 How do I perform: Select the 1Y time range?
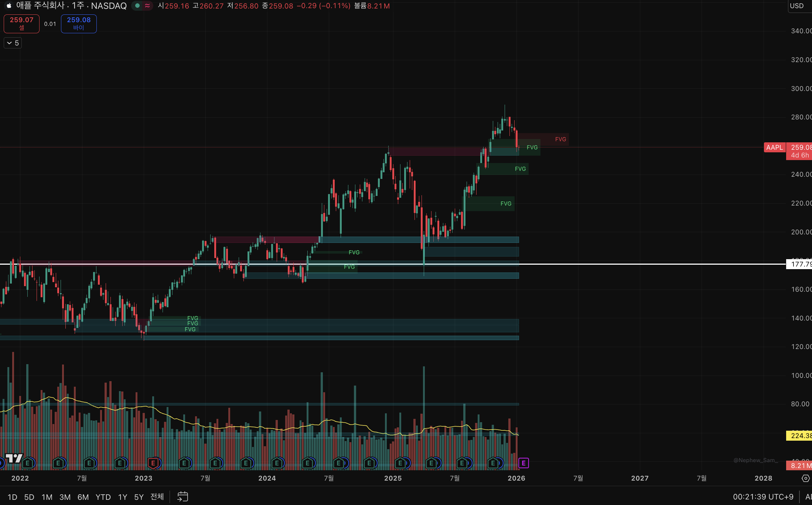(122, 497)
